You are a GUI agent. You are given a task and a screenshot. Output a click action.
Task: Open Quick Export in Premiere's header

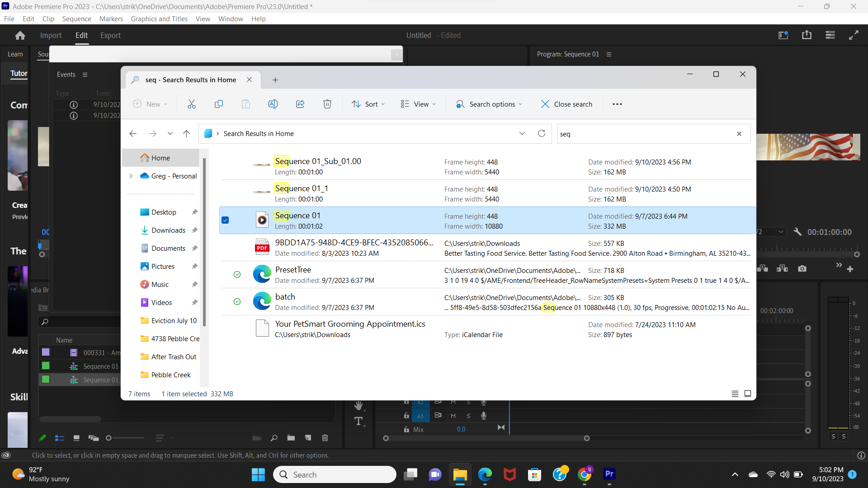click(807, 35)
